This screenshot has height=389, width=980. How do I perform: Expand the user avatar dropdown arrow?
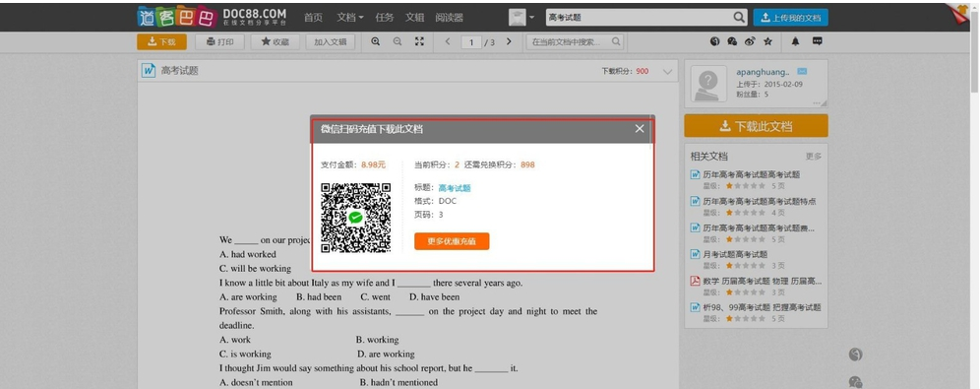532,18
